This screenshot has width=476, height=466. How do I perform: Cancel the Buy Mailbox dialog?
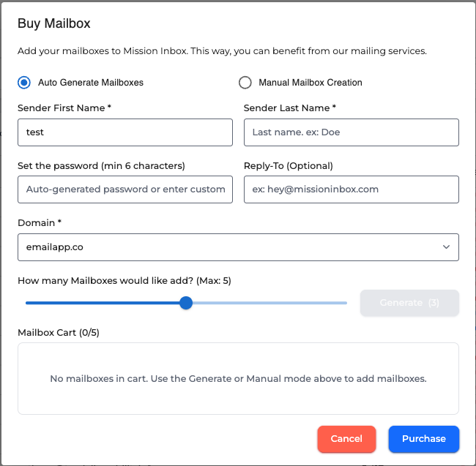346,439
